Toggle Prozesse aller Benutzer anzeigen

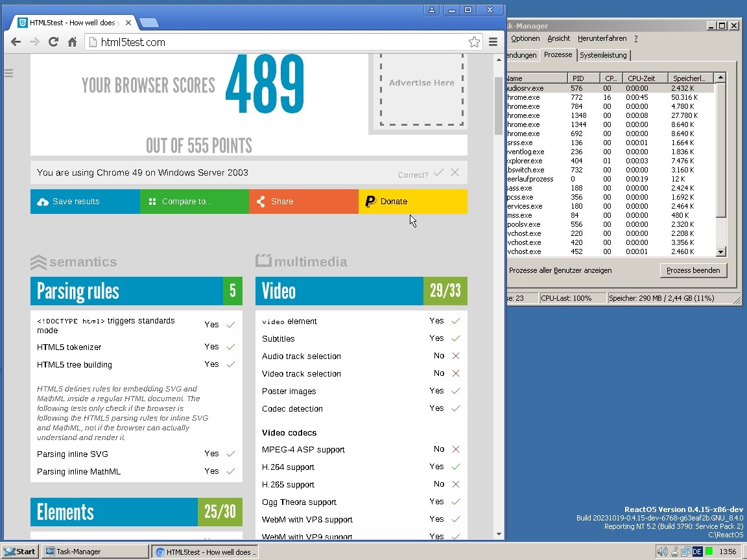click(x=560, y=270)
